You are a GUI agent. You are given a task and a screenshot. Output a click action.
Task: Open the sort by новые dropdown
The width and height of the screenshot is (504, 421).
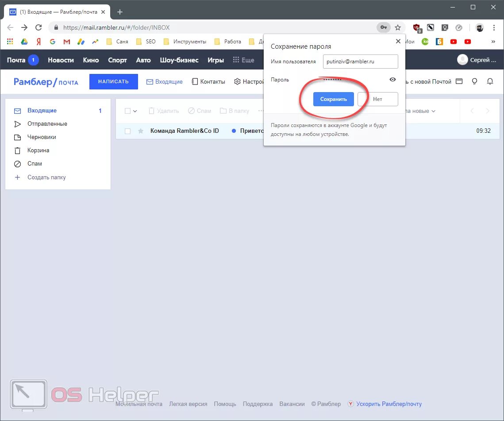[421, 111]
